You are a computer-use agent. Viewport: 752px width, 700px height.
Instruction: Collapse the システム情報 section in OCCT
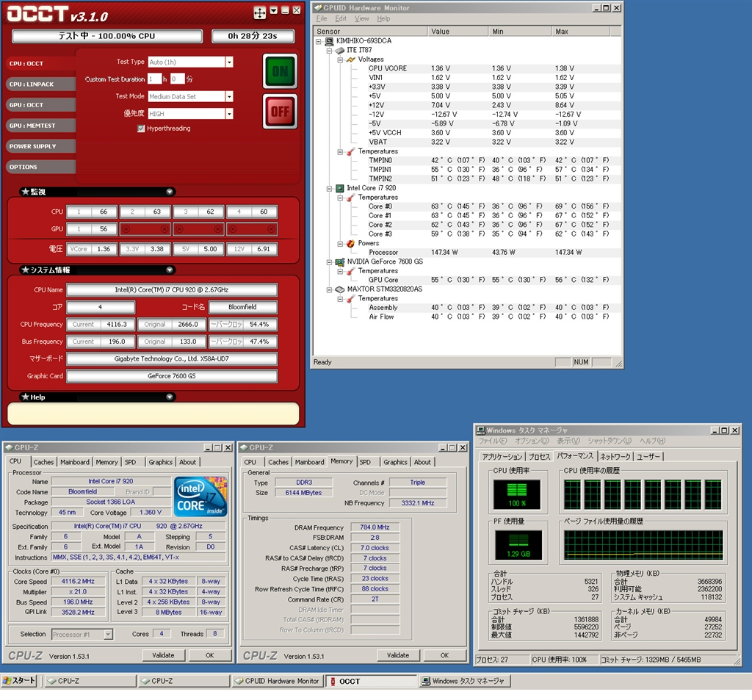tap(170, 270)
